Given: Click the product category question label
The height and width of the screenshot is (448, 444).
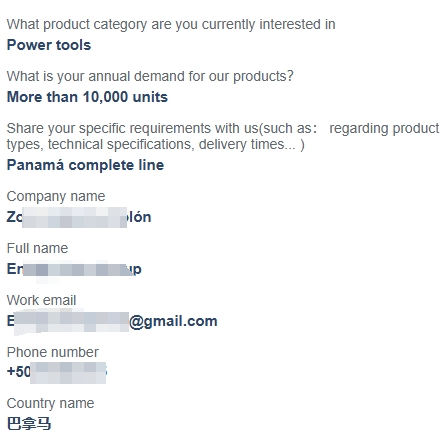Looking at the screenshot, I should [x=171, y=25].
